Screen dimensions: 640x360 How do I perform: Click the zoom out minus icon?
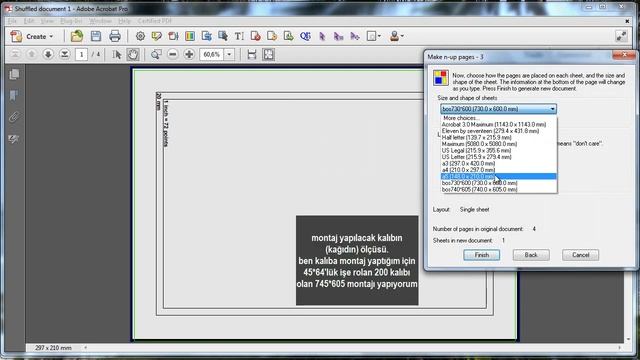[x=173, y=54]
